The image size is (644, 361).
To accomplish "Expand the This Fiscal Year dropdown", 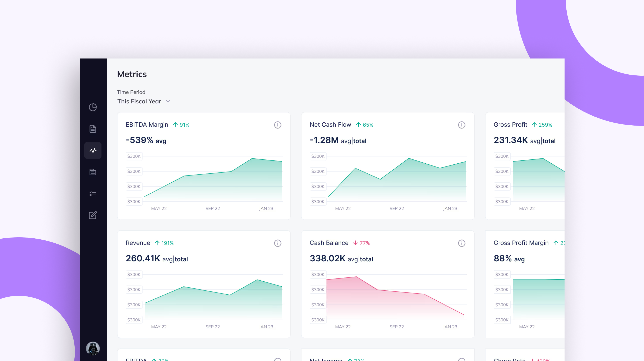I will pos(139,101).
